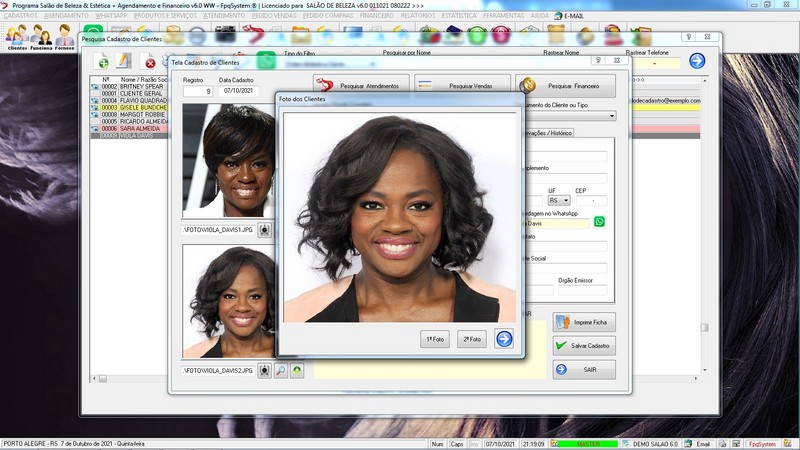Click pink round icon in main toolbar
Screen dimensions: 800x450
coord(501,35)
